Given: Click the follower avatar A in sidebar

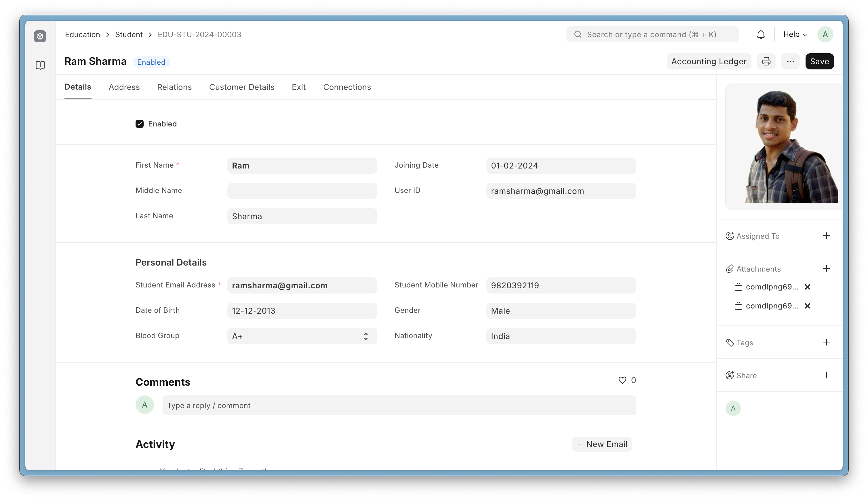Looking at the screenshot, I should [x=733, y=408].
